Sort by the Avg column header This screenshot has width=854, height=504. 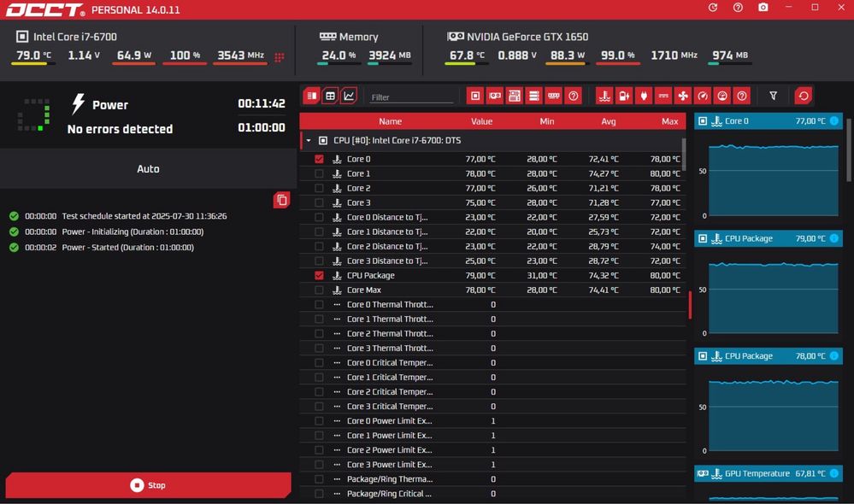pos(609,121)
